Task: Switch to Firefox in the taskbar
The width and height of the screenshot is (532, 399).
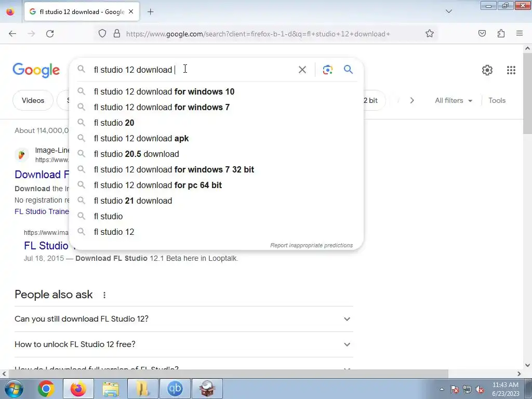Action: click(x=78, y=389)
